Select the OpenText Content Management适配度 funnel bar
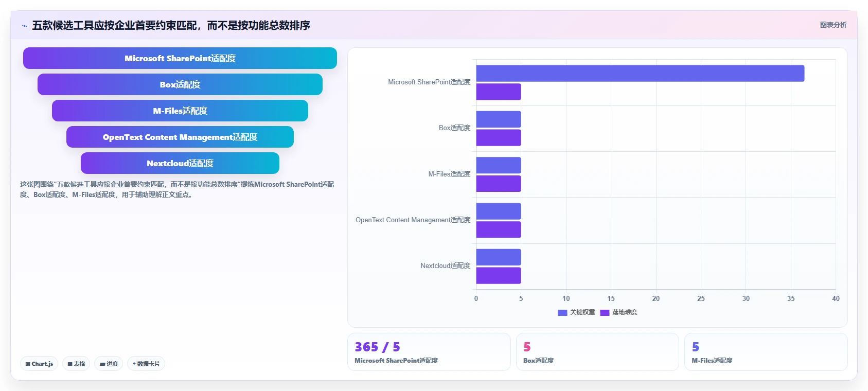This screenshot has width=868, height=391. coord(180,137)
